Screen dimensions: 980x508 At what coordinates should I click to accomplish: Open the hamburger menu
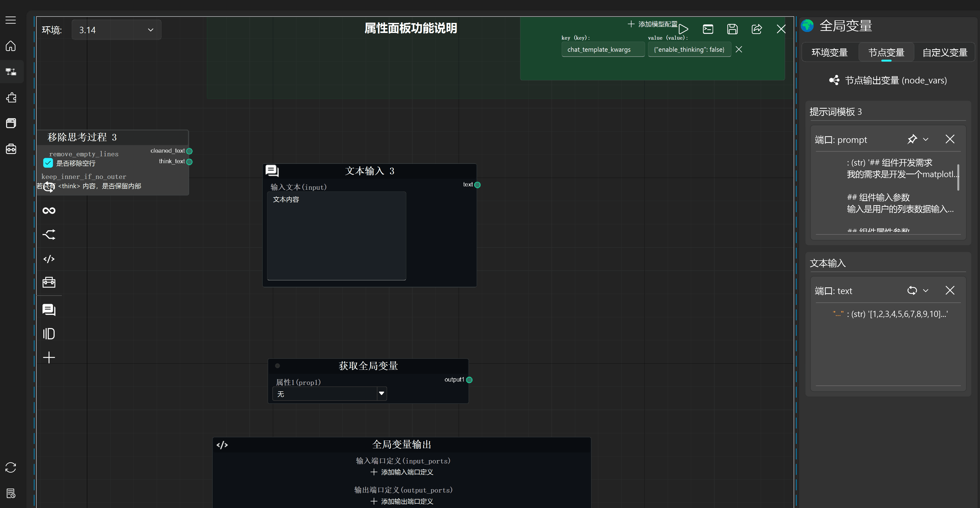tap(11, 20)
